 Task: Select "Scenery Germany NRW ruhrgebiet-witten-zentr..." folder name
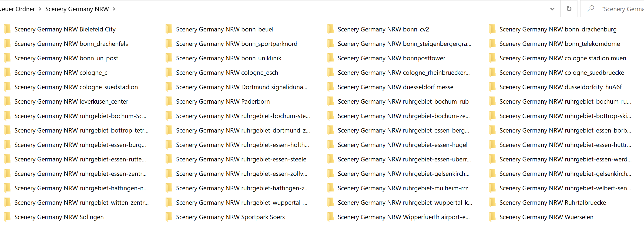pos(81,203)
